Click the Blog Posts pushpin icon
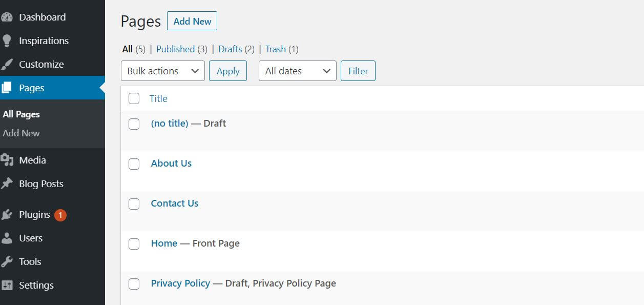The width and height of the screenshot is (644, 305). click(7, 184)
